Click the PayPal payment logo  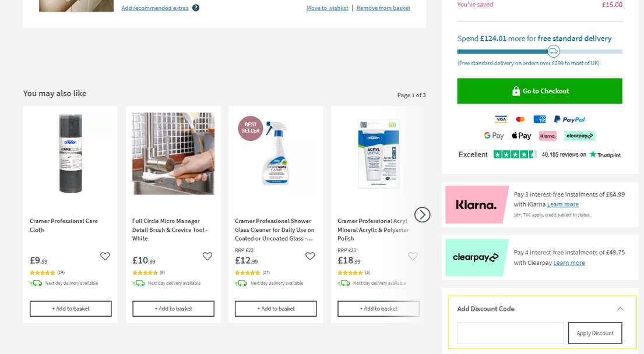pos(569,119)
